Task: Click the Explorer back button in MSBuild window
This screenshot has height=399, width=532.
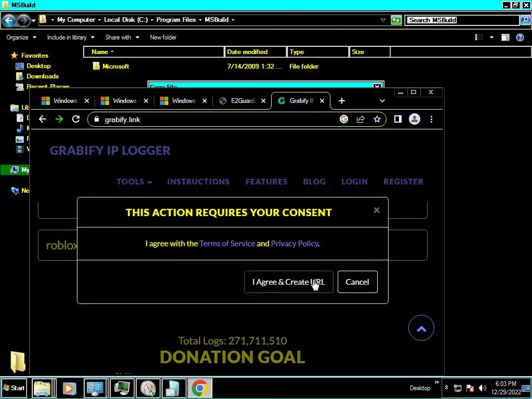Action: pos(9,21)
